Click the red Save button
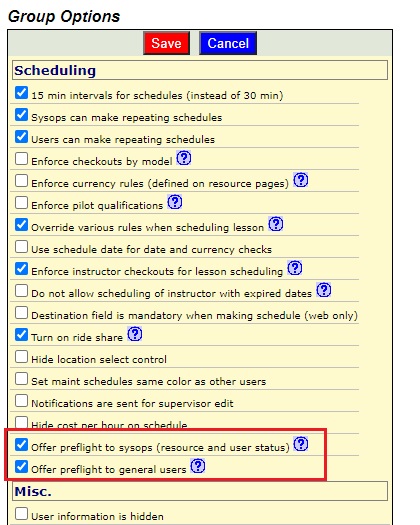420x525 pixels. pyautogui.click(x=166, y=43)
